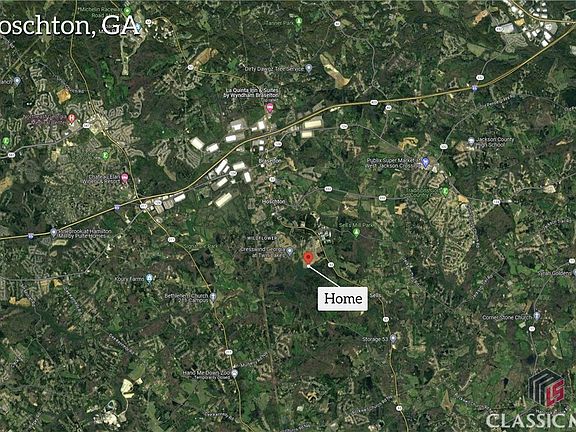Click the Michelin Raceway Road Atlanta pin
Image resolution: width=576 pixels, height=432 pixels.
[x=127, y=11]
